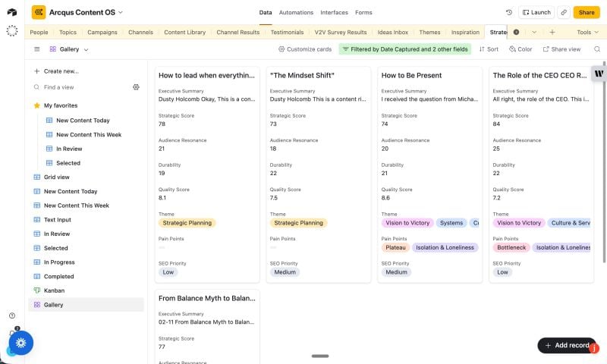Screen dimensions: 607x364
Task: Open Gallery view name dropdown
Action: [x=69, y=49]
